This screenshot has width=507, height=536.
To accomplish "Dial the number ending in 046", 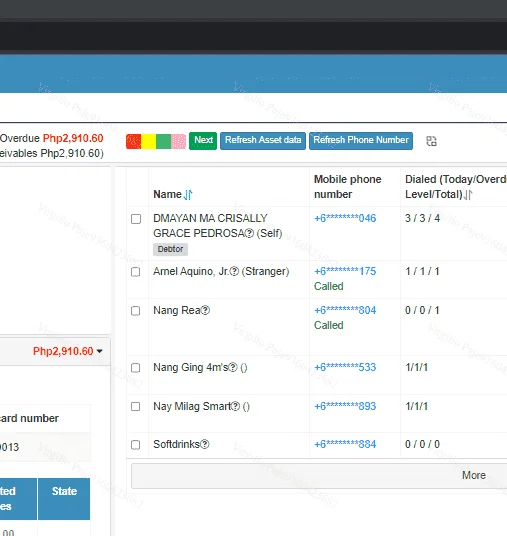I will tap(345, 218).
